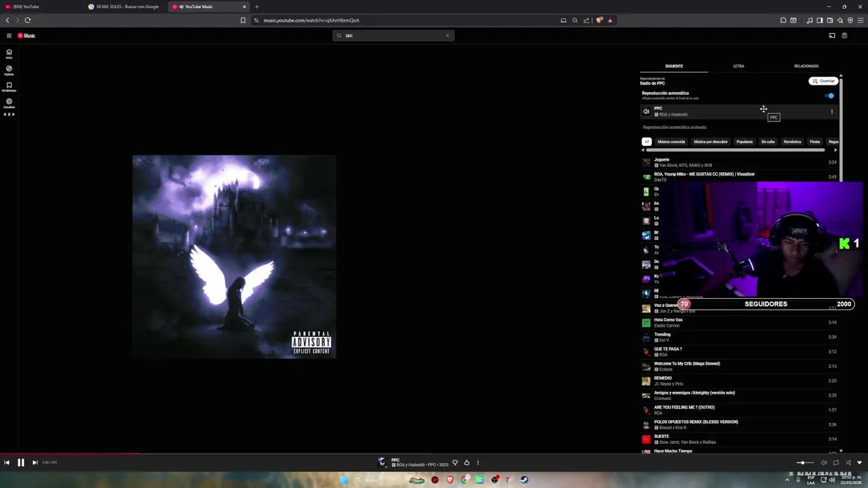Toggle the Reproducción automática switch
The width and height of the screenshot is (868, 488).
pyautogui.click(x=829, y=96)
